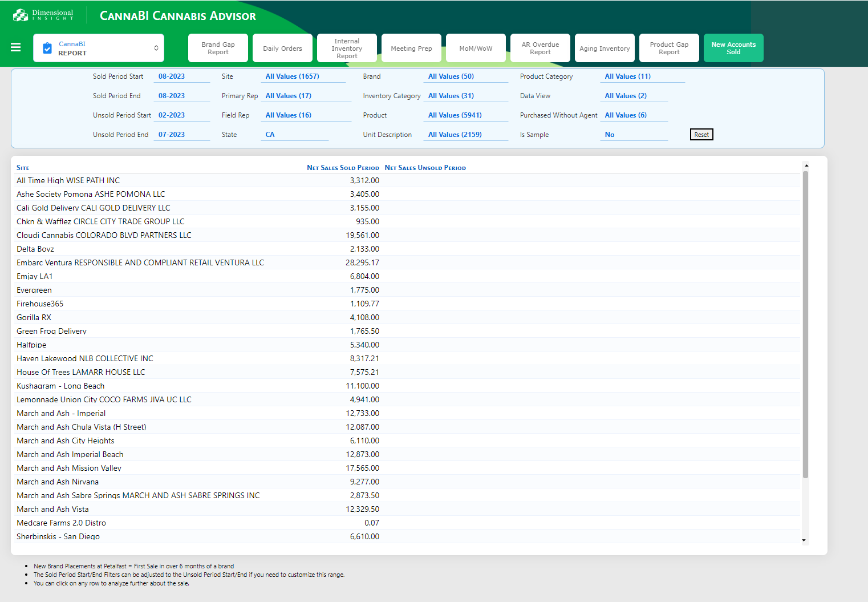Toggle the Is Sample filter value
The width and height of the screenshot is (868, 602).
click(x=632, y=135)
